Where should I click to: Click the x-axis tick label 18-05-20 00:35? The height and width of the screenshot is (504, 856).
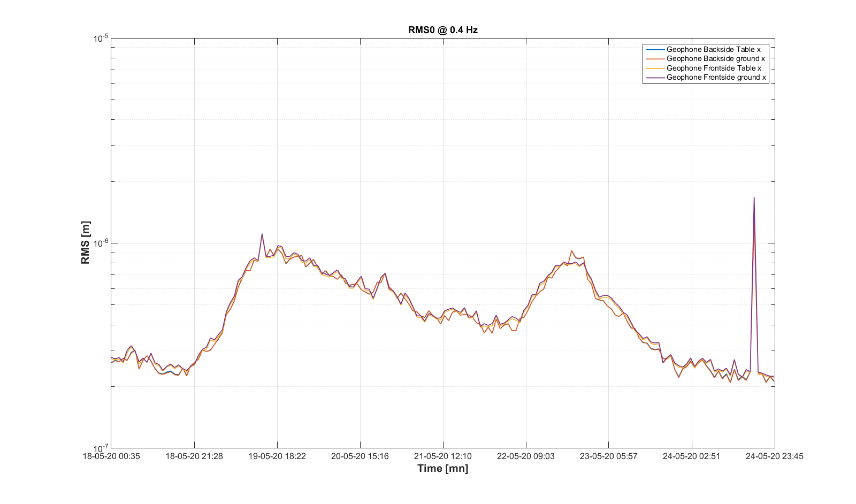tap(111, 456)
